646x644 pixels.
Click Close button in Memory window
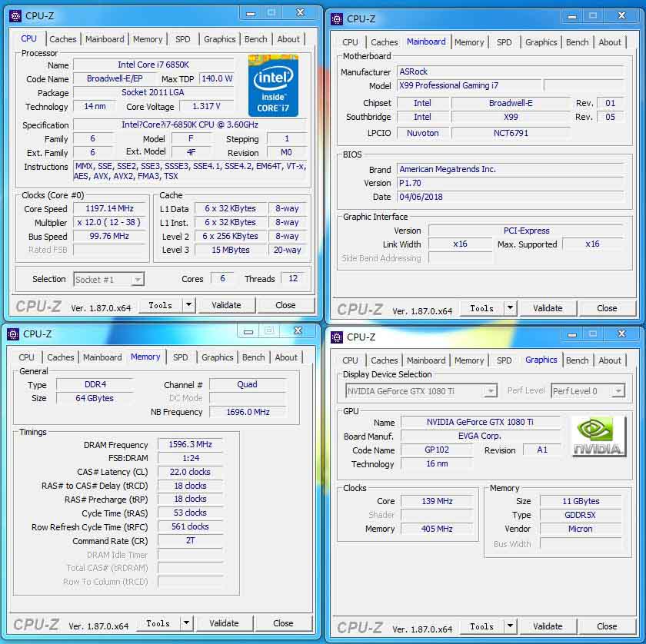pos(283,623)
